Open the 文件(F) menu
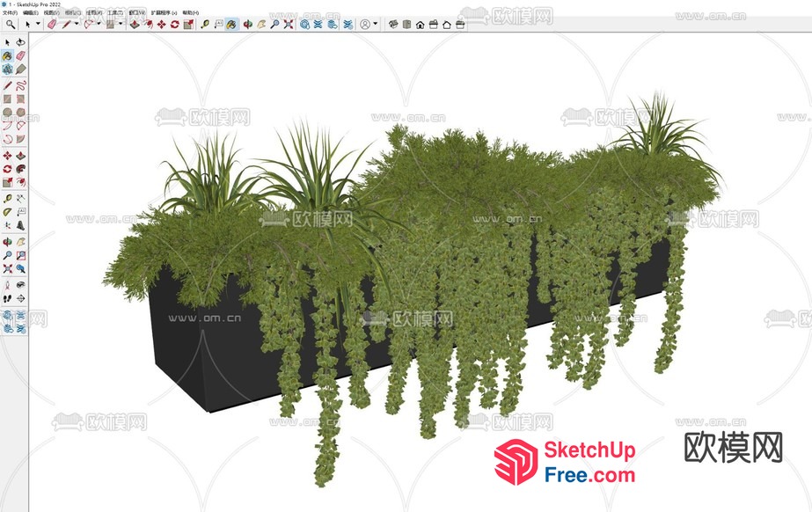Screen dimensions: 812x512 coord(10,12)
